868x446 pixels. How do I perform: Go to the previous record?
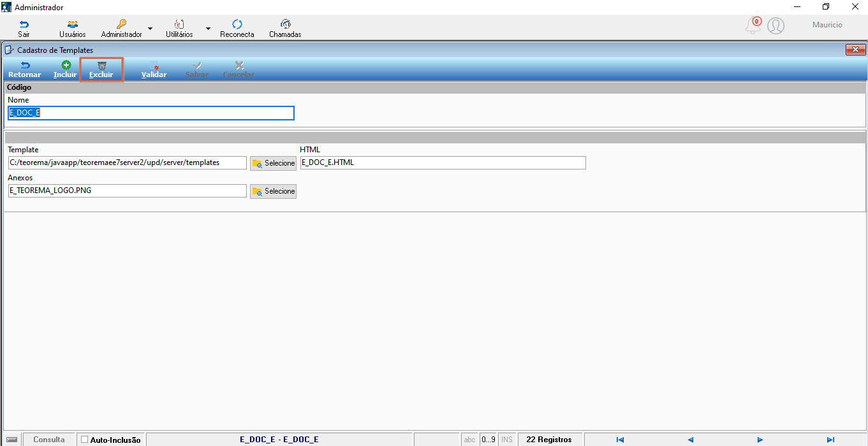coord(690,440)
